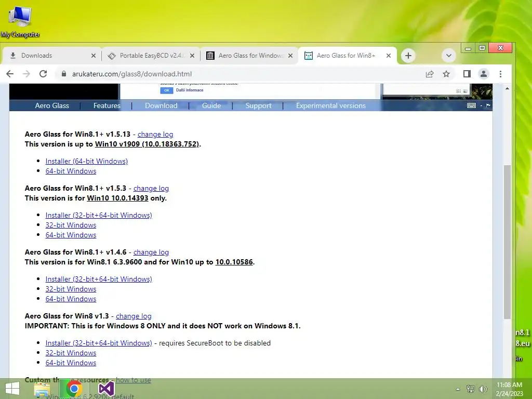Download v1.5.13 64-bit Windows file
This screenshot has width=532, height=399.
click(x=71, y=171)
